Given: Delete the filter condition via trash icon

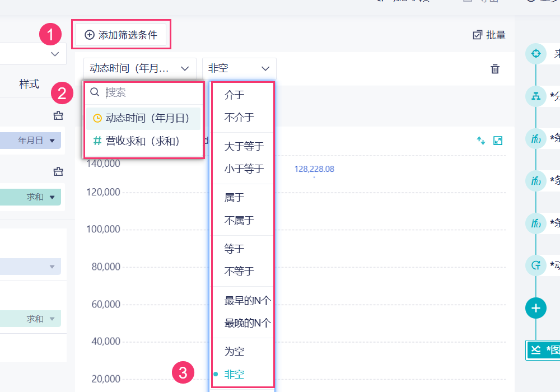Looking at the screenshot, I should (495, 69).
